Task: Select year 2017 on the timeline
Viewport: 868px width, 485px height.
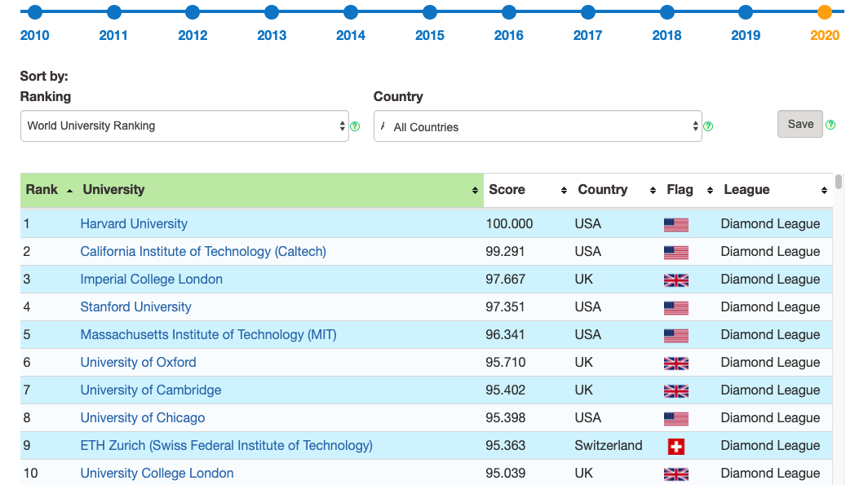Action: tap(588, 12)
